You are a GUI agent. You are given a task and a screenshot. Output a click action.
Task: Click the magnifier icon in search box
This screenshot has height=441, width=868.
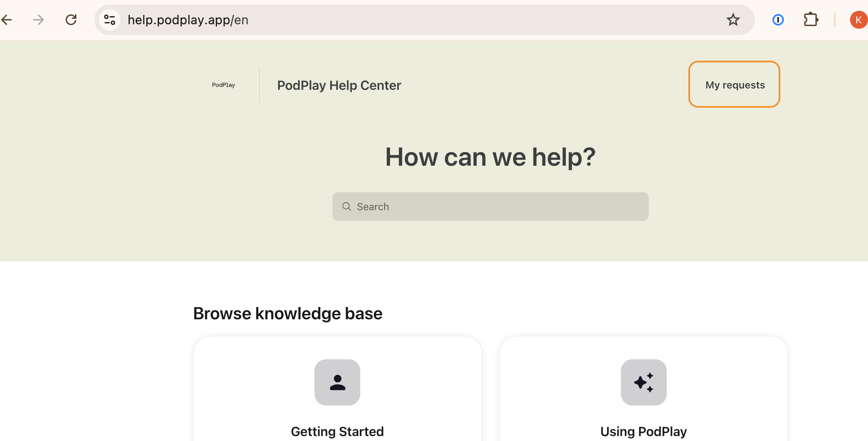pos(346,207)
